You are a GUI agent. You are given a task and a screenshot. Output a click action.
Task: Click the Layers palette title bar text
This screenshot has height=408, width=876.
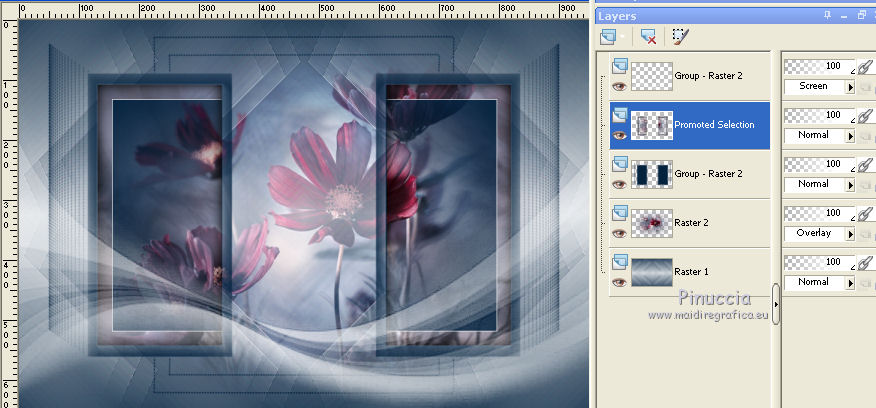(617, 16)
